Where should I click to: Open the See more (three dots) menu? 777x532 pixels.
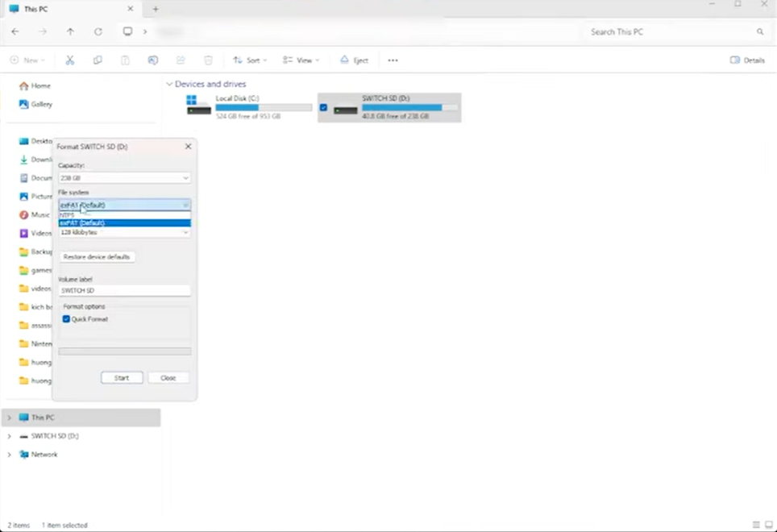click(393, 60)
